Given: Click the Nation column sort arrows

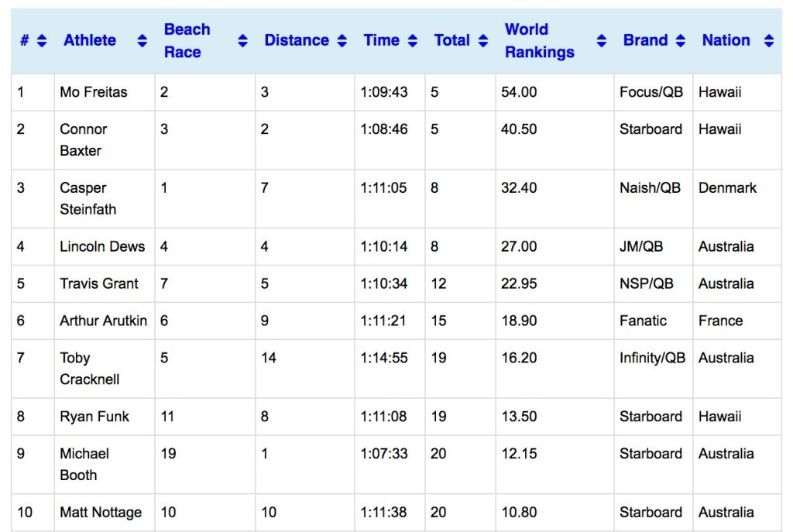Looking at the screenshot, I should click(x=768, y=41).
